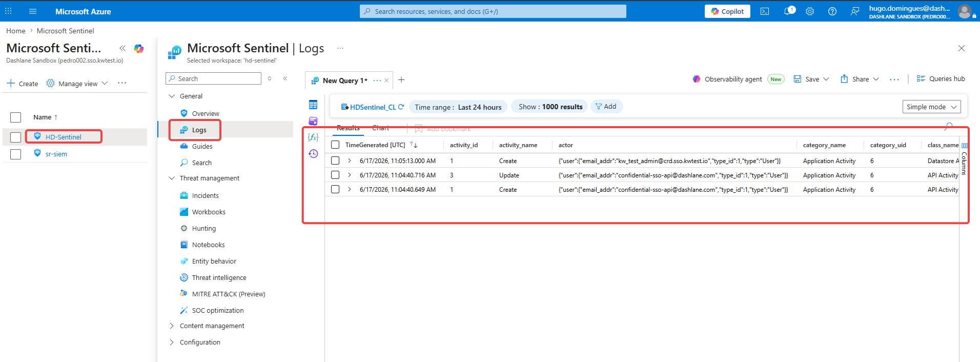980x362 pixels.
Task: Switch to the Chart tab
Action: pos(381,128)
